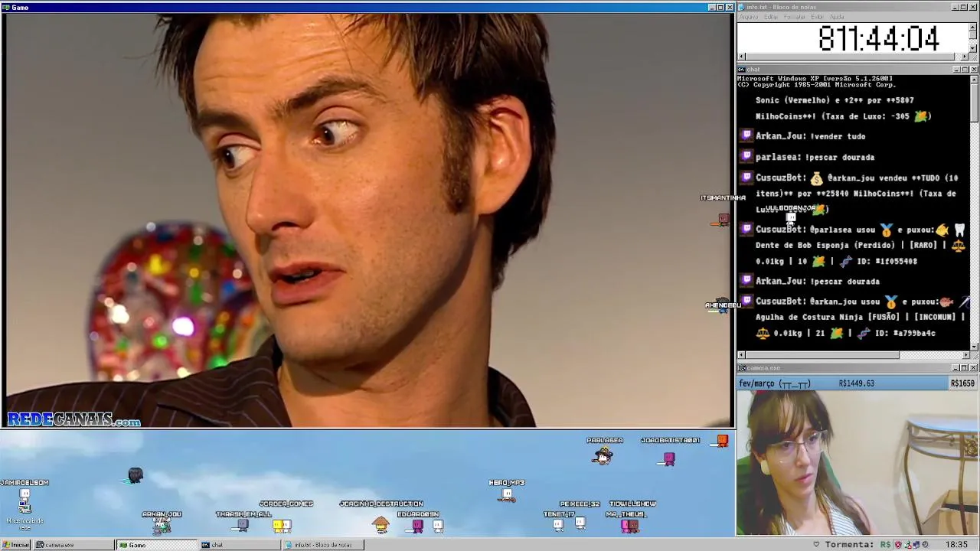Click the Tormenta: R$ status text
Image resolution: width=980 pixels, height=551 pixels.
pos(857,545)
